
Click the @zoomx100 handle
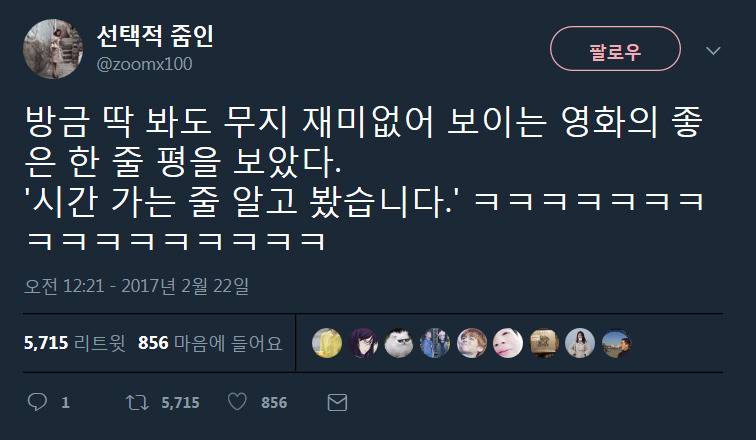[145, 64]
